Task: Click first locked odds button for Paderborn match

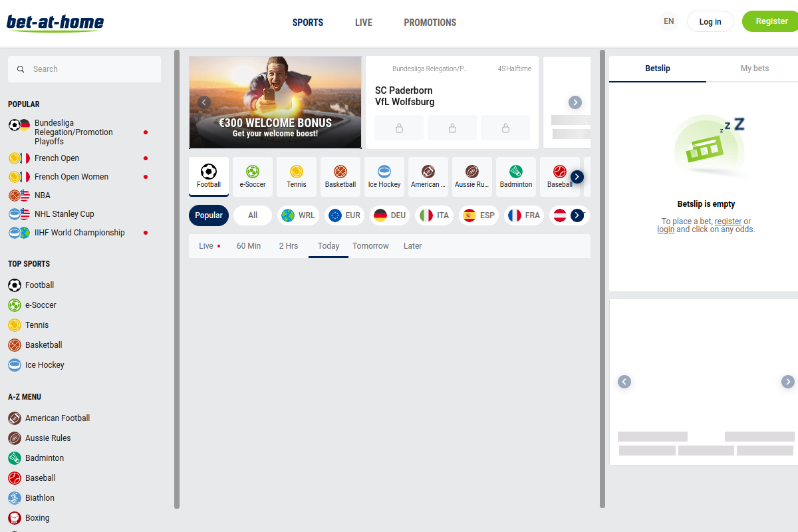Action: (399, 128)
